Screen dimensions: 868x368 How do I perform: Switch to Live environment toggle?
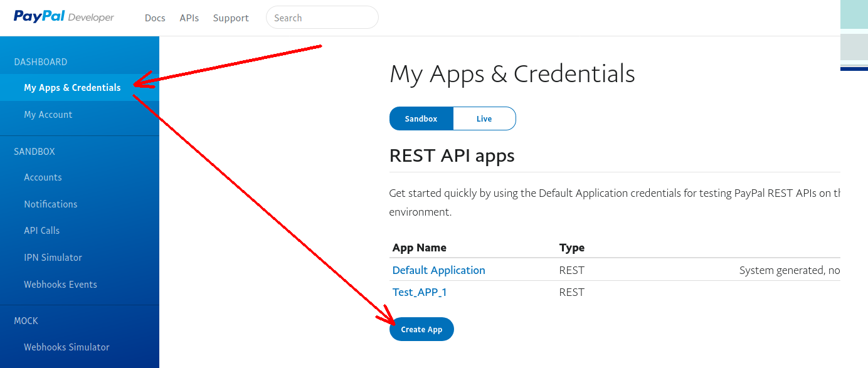point(484,118)
